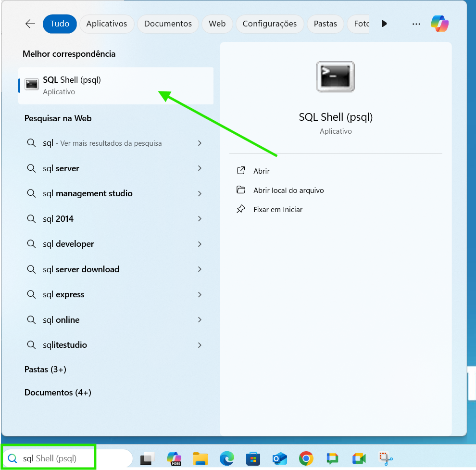
Task: Switch to the Aplicativos filter tab
Action: point(107,24)
